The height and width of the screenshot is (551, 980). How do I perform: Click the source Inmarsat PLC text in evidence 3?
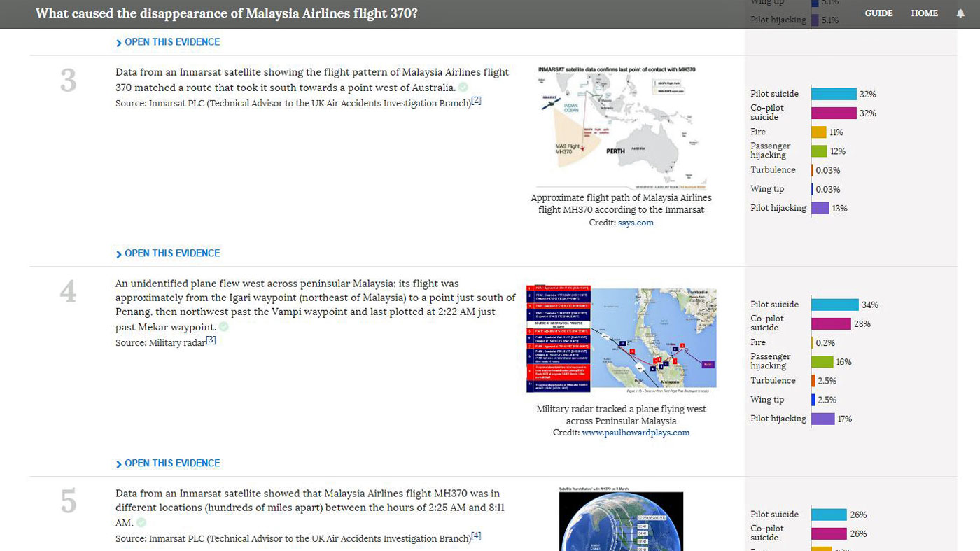pyautogui.click(x=293, y=104)
